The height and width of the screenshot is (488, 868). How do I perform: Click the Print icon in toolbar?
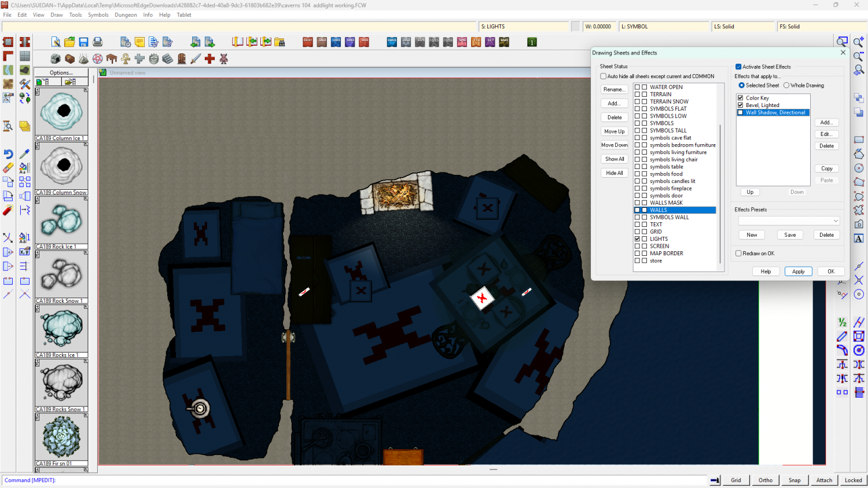click(x=98, y=42)
